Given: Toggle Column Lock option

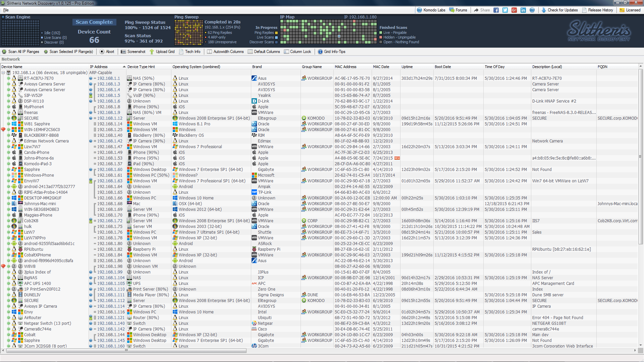Looking at the screenshot, I should [298, 52].
